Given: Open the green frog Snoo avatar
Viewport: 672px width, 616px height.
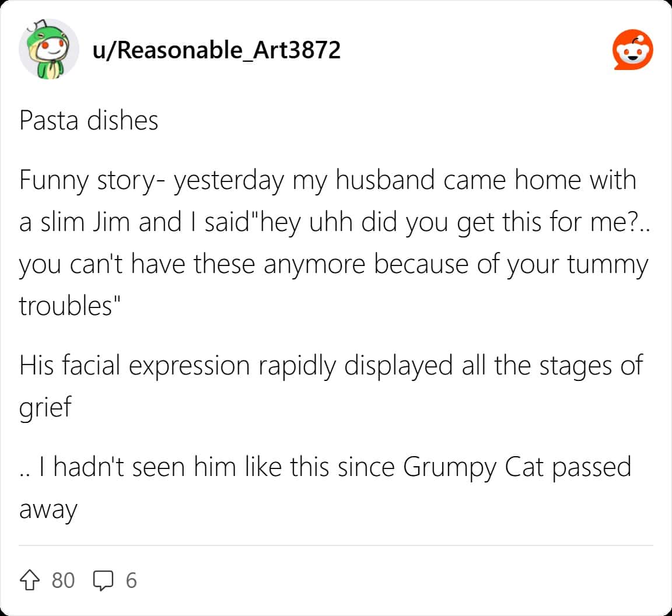Looking at the screenshot, I should click(x=49, y=51).
